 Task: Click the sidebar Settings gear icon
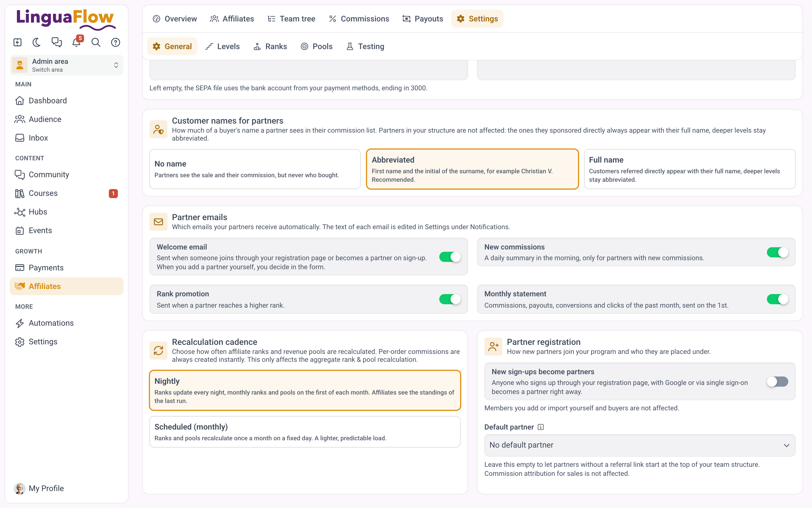tap(20, 342)
